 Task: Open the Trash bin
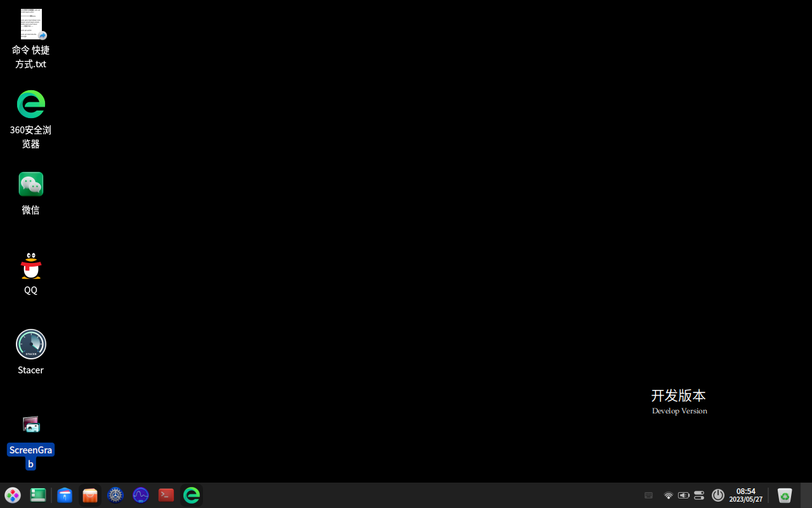point(784,495)
